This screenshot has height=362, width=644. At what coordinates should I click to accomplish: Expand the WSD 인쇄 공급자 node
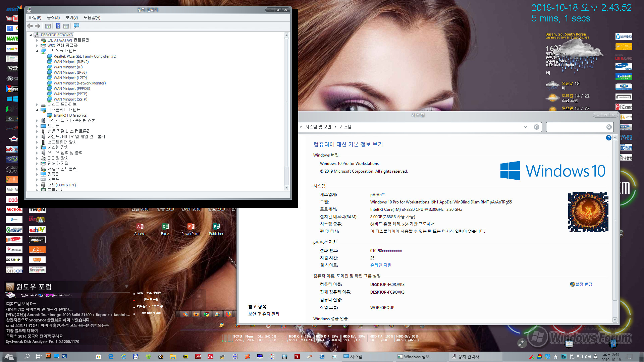pyautogui.click(x=37, y=46)
